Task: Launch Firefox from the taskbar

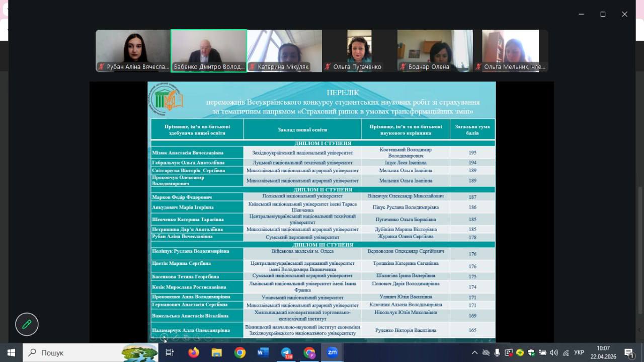Action: tap(194, 352)
